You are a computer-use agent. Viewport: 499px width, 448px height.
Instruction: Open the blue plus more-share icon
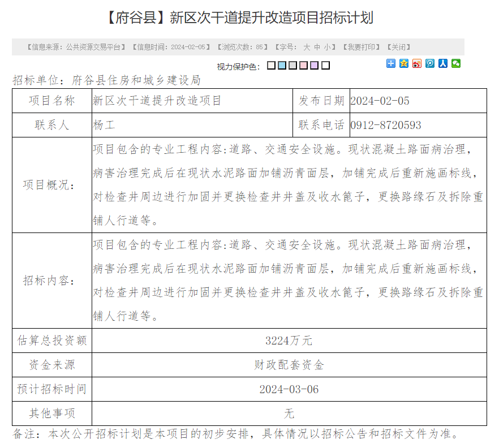[391, 63]
